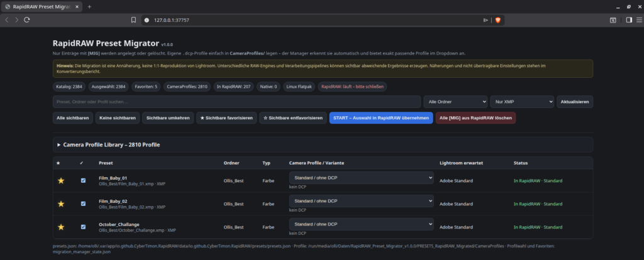
Task: Click the star column header
Action: point(58,163)
